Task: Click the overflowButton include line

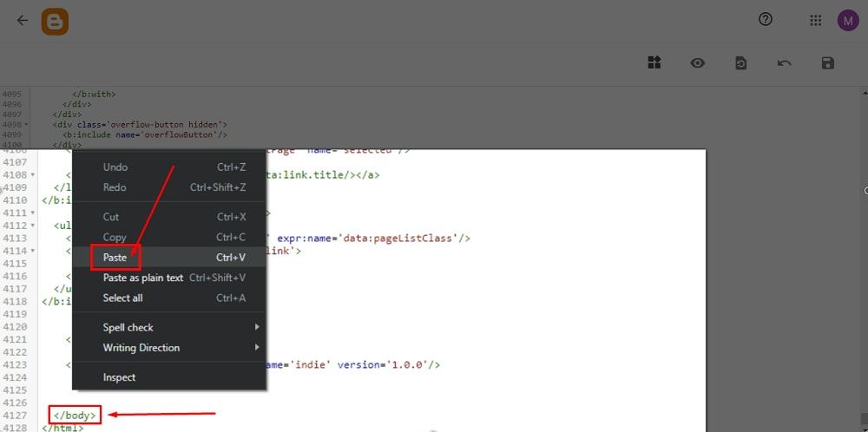Action: click(x=145, y=134)
